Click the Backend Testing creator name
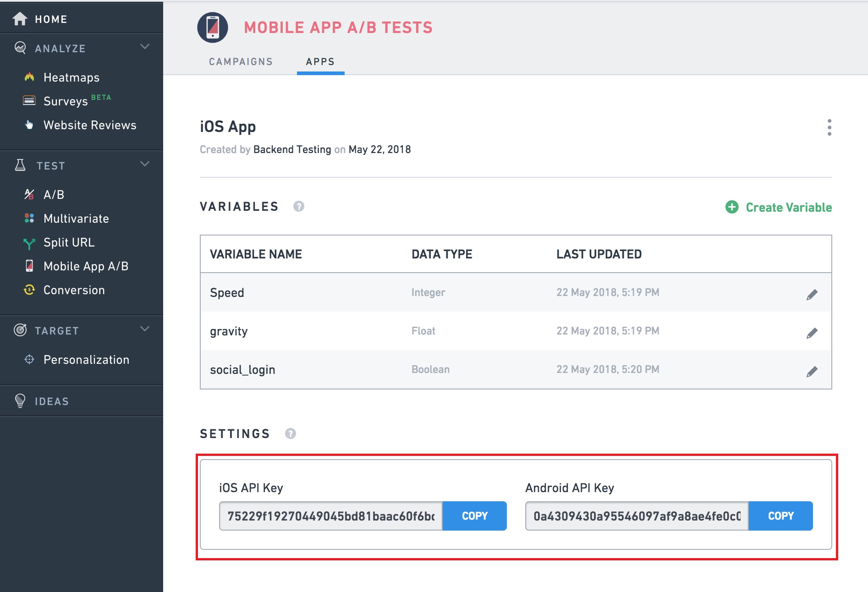This screenshot has height=592, width=868. 292,149
